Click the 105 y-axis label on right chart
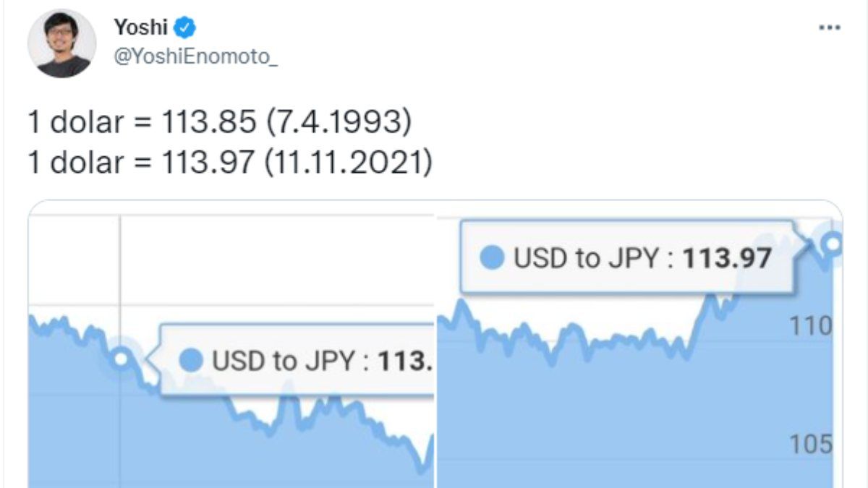This screenshot has width=868, height=488. [810, 444]
